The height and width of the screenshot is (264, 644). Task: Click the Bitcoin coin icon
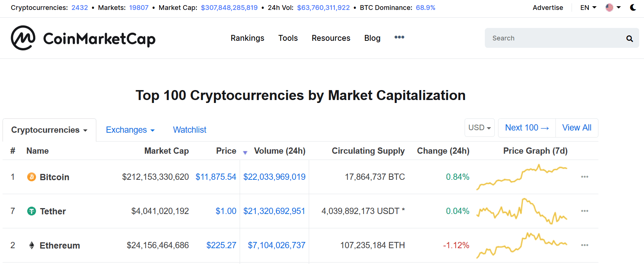pyautogui.click(x=32, y=177)
